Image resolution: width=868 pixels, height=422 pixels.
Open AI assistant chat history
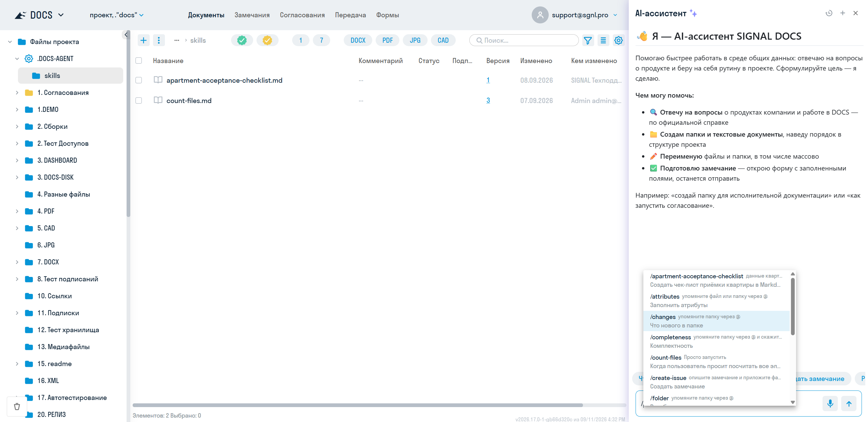[829, 13]
